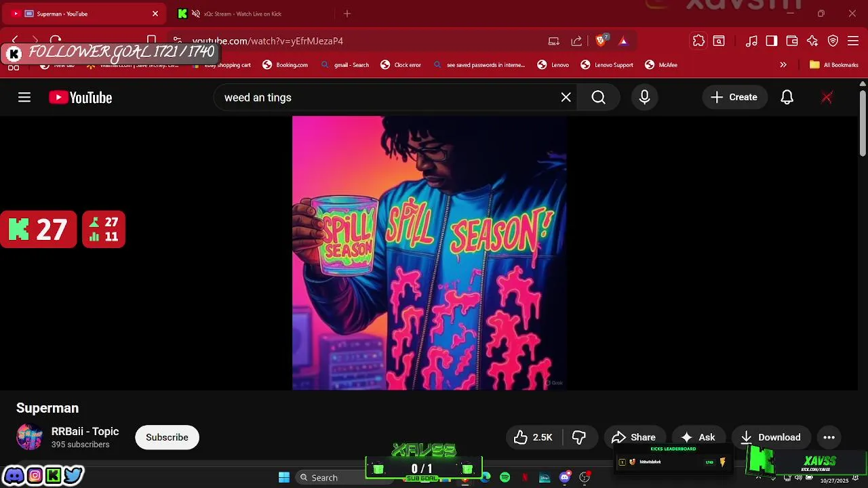Go to YouTube home via logo
This screenshot has height=488, width=868.
tap(80, 98)
